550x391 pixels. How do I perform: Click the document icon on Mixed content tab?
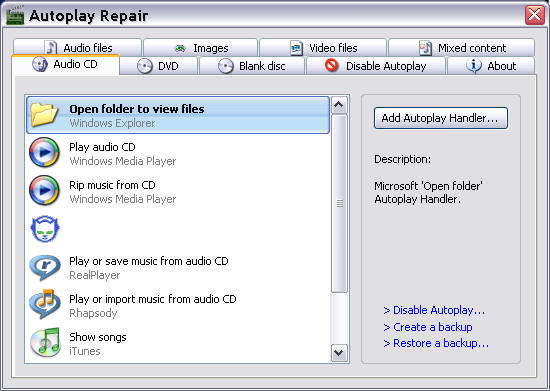425,48
